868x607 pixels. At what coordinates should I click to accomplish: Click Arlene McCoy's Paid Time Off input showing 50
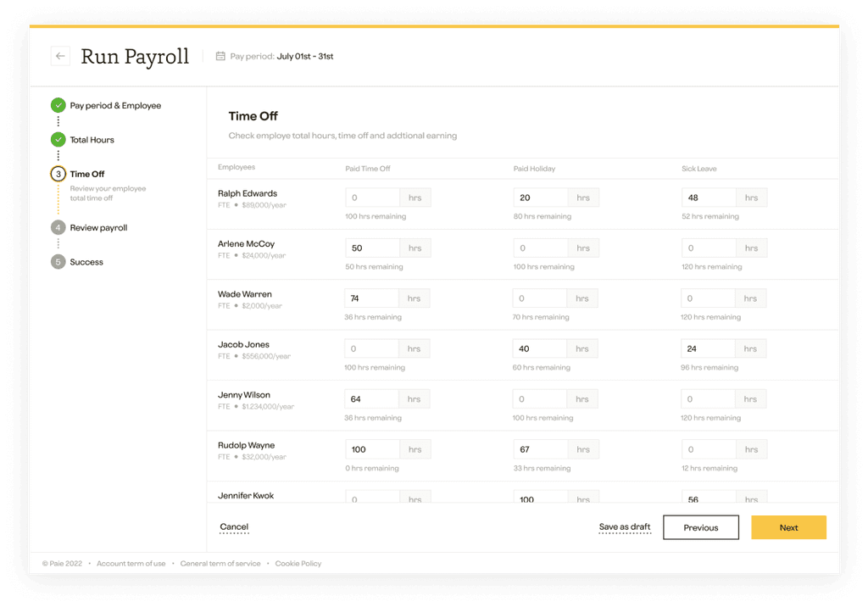pyautogui.click(x=371, y=247)
